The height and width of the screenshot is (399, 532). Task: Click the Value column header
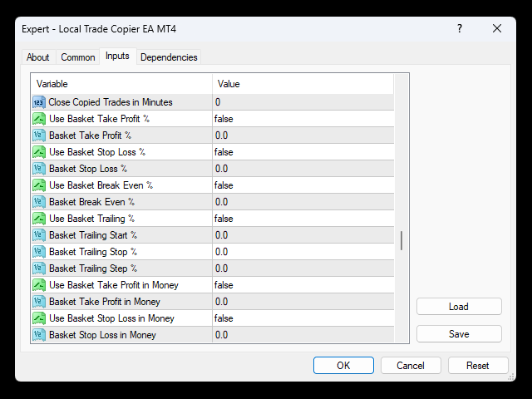pyautogui.click(x=303, y=84)
